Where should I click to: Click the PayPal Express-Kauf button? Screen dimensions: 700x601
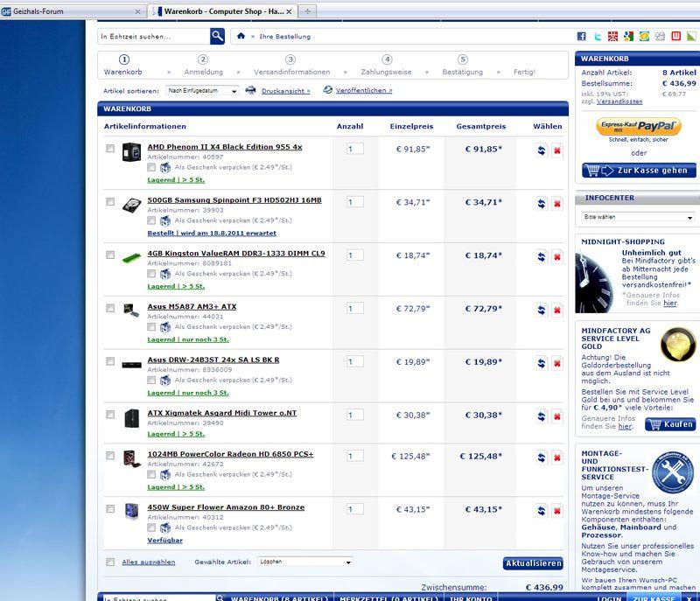coord(639,126)
